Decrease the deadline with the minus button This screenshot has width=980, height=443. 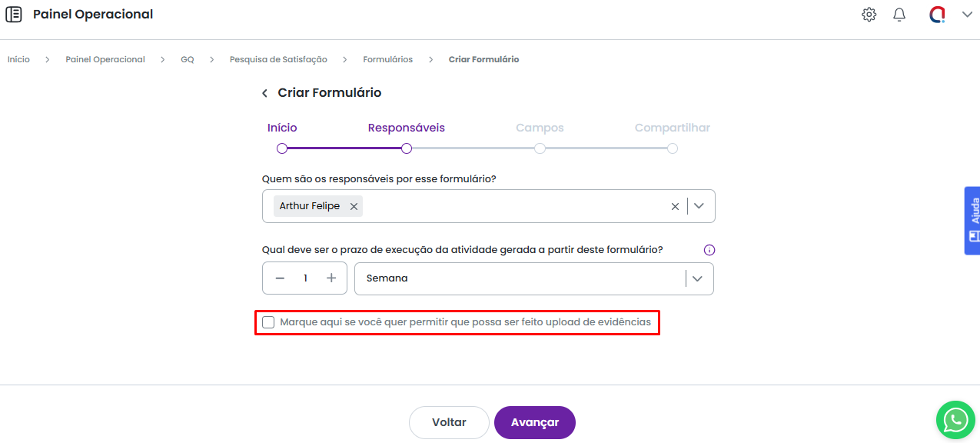point(280,278)
